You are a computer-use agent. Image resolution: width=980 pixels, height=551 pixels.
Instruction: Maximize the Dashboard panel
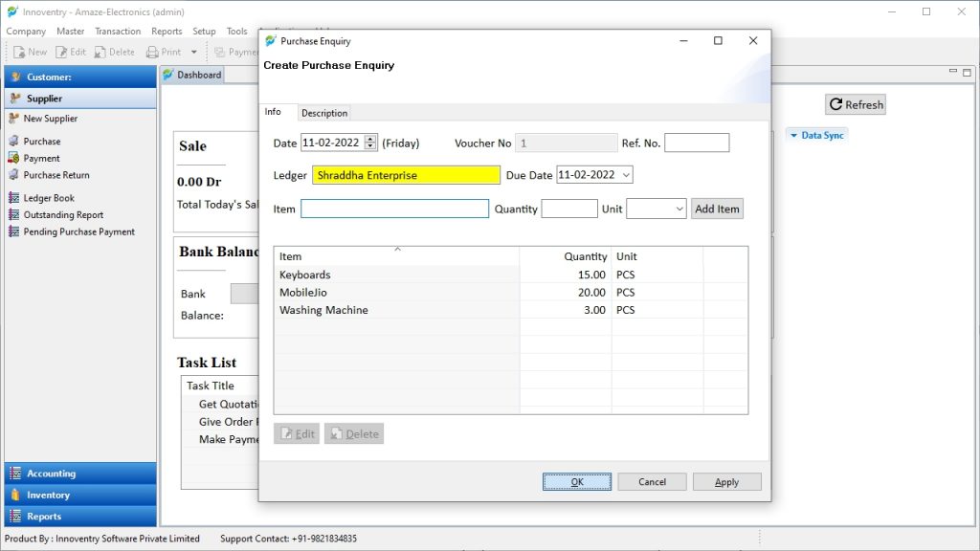(967, 72)
